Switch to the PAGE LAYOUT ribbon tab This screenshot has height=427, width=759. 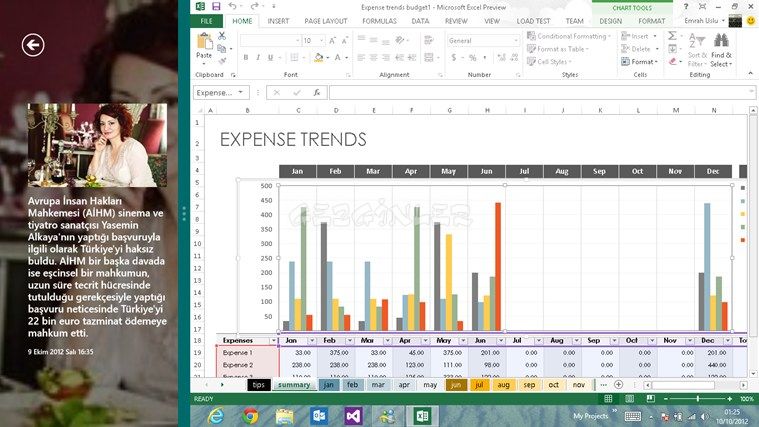[x=325, y=21]
